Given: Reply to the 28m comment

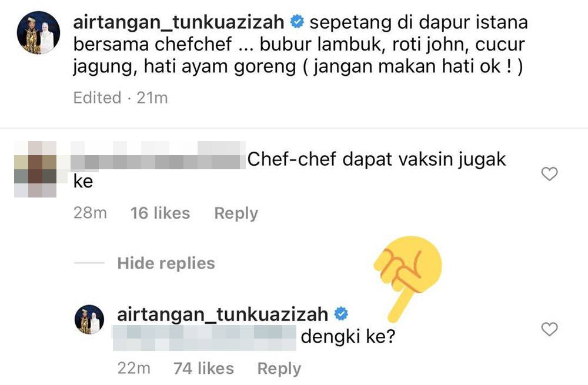Looking at the screenshot, I should point(236,213).
